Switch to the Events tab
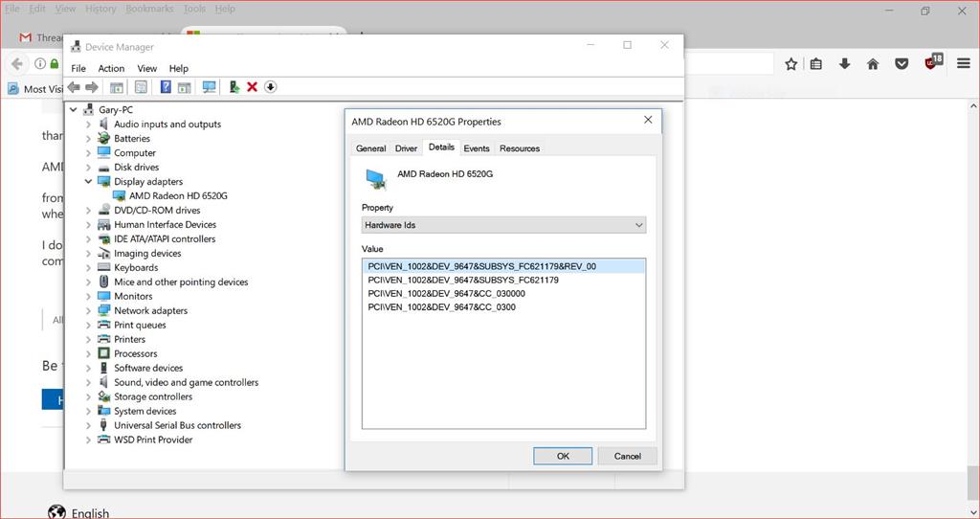 [x=477, y=148]
